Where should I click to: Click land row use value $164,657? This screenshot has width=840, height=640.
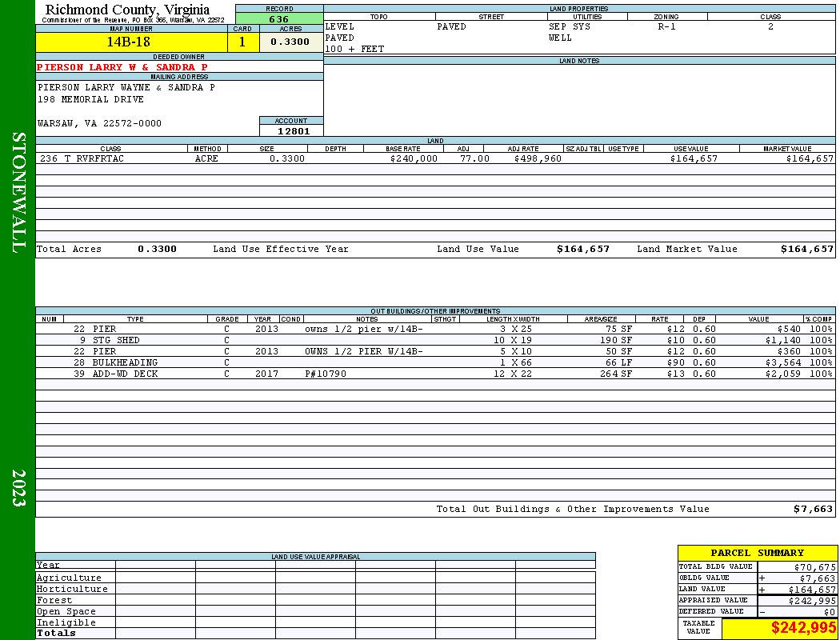[x=694, y=158]
